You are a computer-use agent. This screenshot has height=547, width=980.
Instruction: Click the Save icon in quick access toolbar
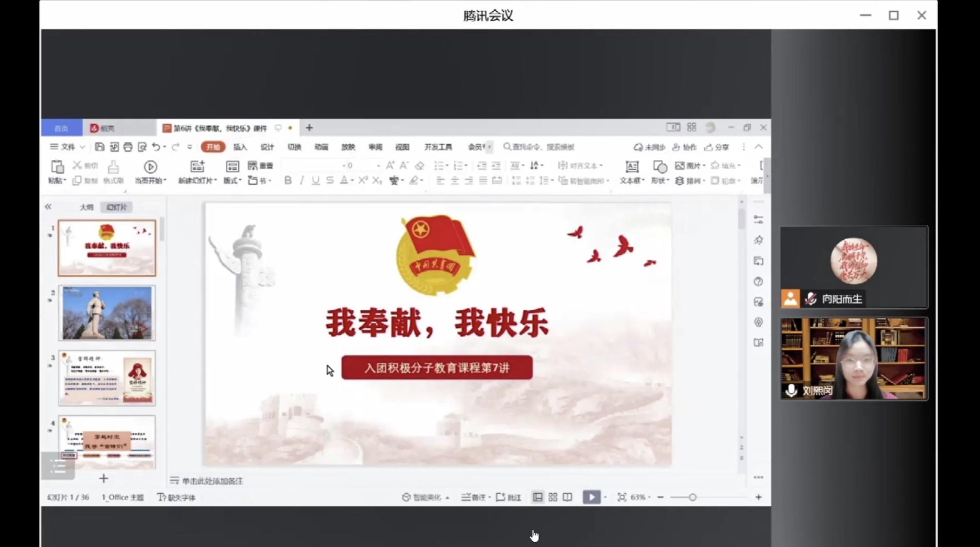click(x=100, y=147)
